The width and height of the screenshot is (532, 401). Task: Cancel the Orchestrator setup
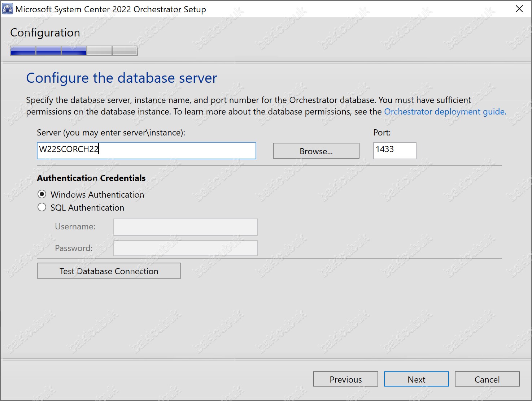(487, 379)
